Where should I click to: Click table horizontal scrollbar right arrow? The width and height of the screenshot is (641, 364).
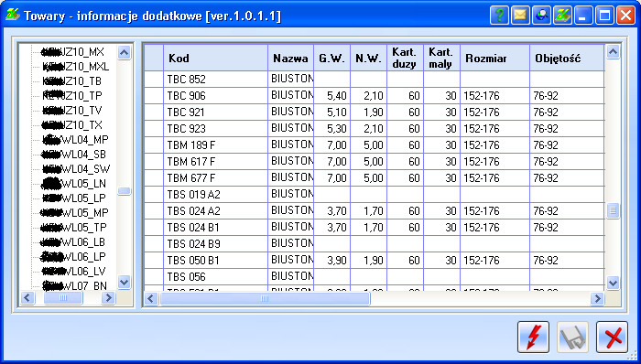(x=597, y=299)
